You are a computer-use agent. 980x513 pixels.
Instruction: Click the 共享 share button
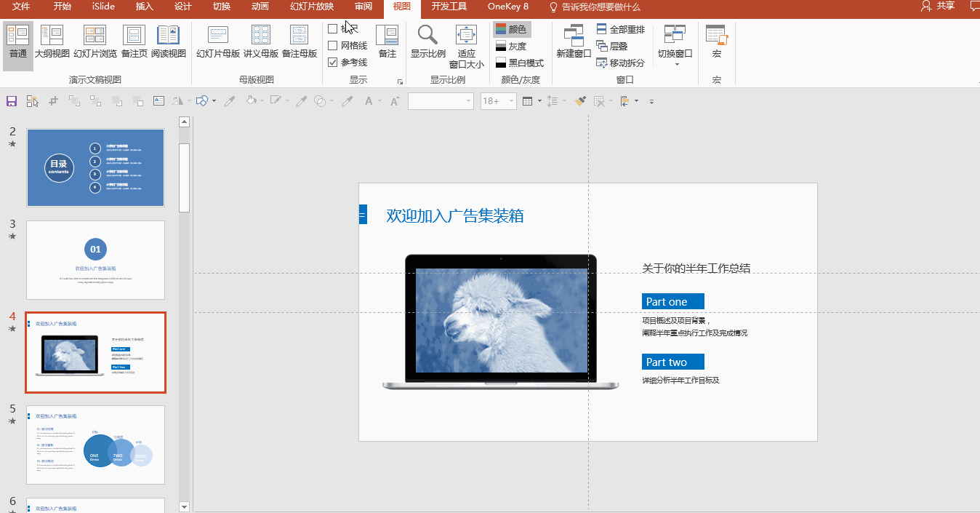coord(936,6)
